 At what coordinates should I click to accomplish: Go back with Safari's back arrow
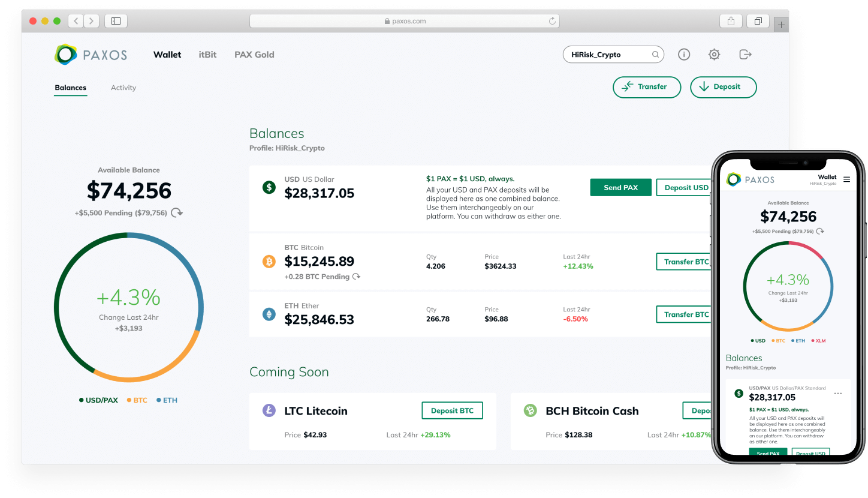coord(76,21)
